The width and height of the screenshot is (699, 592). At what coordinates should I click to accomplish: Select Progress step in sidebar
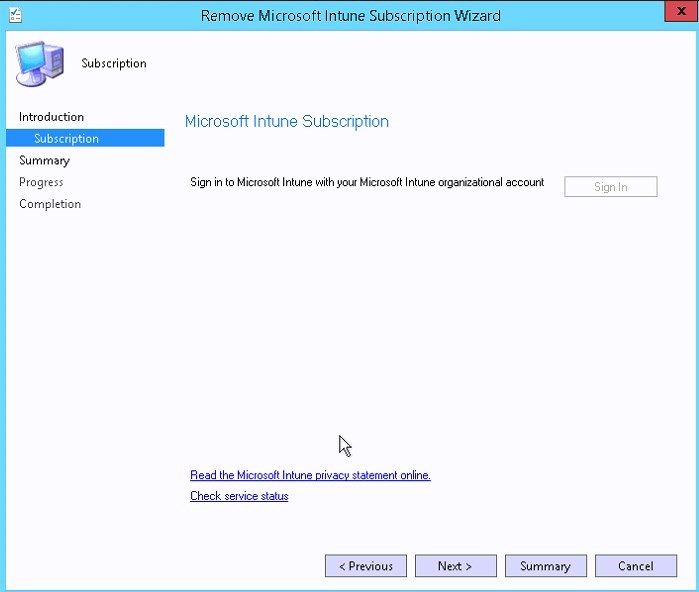click(x=41, y=182)
